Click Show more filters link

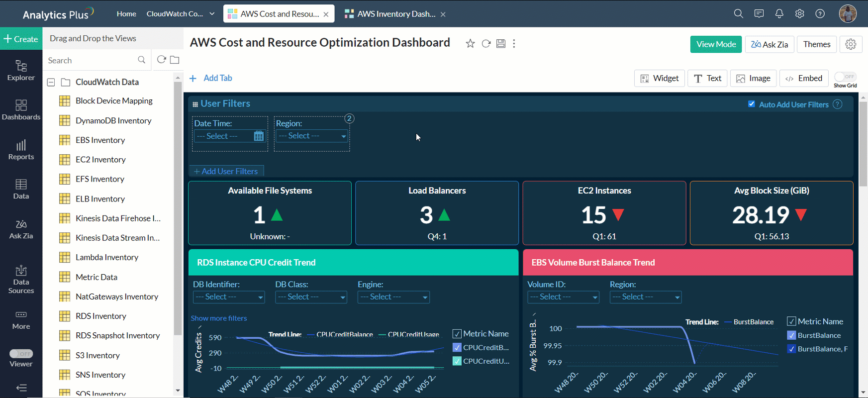(x=219, y=318)
